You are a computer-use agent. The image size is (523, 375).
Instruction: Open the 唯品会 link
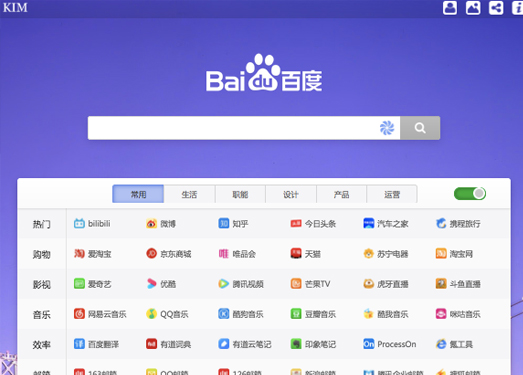[x=237, y=254]
